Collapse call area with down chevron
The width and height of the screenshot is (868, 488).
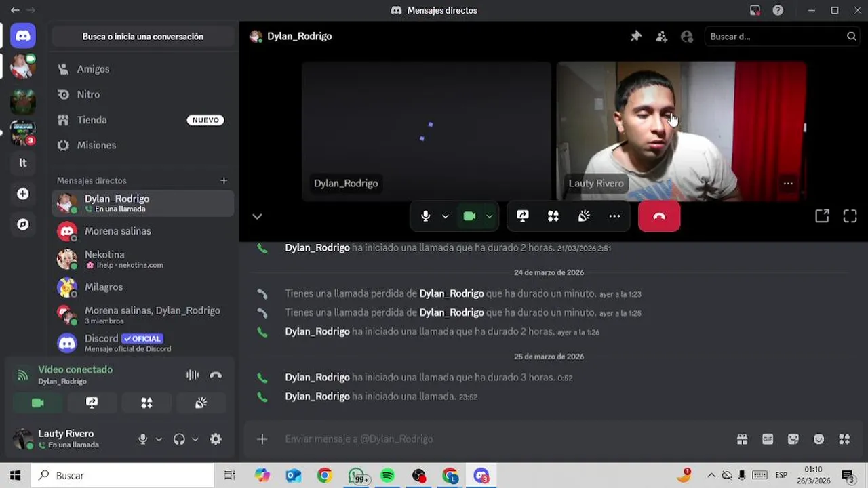(x=257, y=216)
